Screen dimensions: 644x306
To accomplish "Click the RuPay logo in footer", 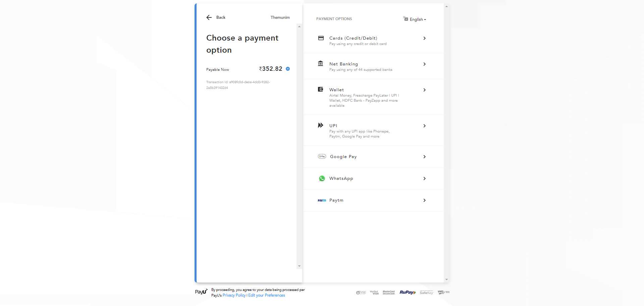I will tap(408, 293).
